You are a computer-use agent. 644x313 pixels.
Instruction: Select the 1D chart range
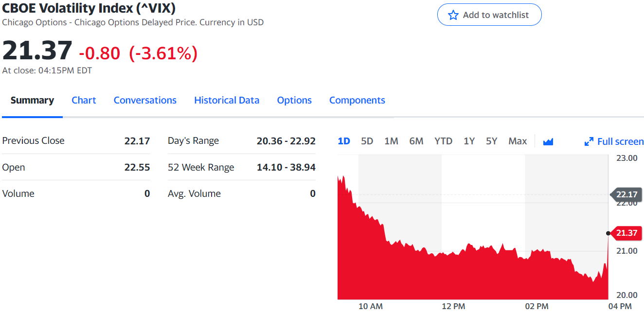pos(344,141)
